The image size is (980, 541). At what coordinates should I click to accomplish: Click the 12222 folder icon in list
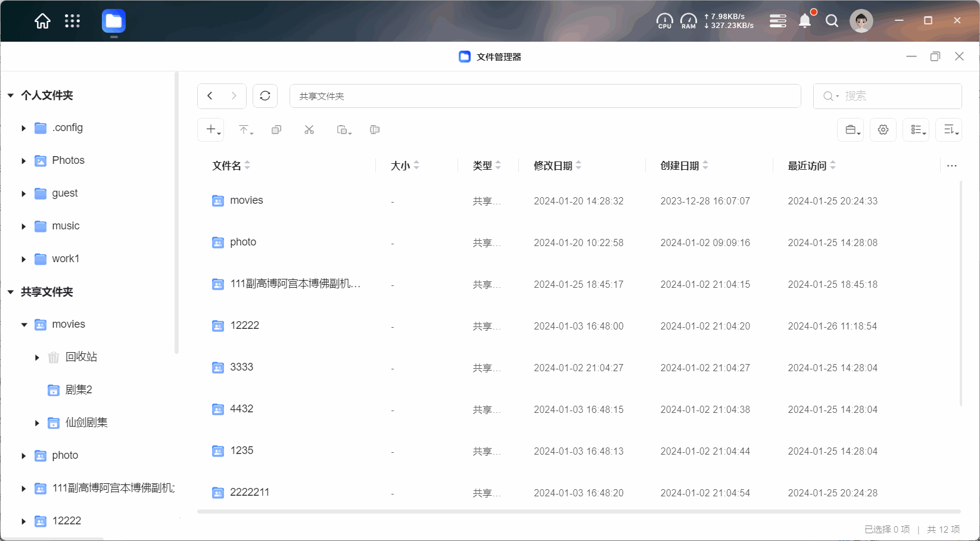pyautogui.click(x=218, y=326)
